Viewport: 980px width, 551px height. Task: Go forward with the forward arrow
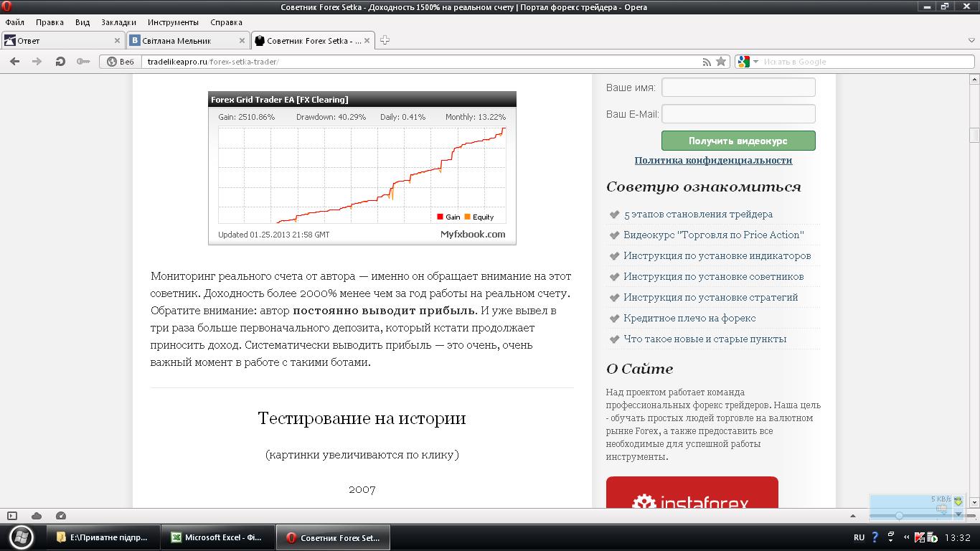[x=37, y=62]
